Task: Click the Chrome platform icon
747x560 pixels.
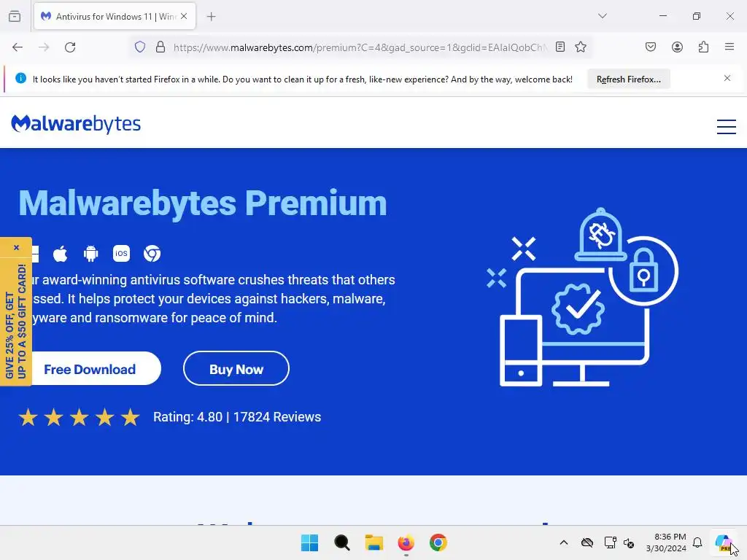Action: coord(152,253)
